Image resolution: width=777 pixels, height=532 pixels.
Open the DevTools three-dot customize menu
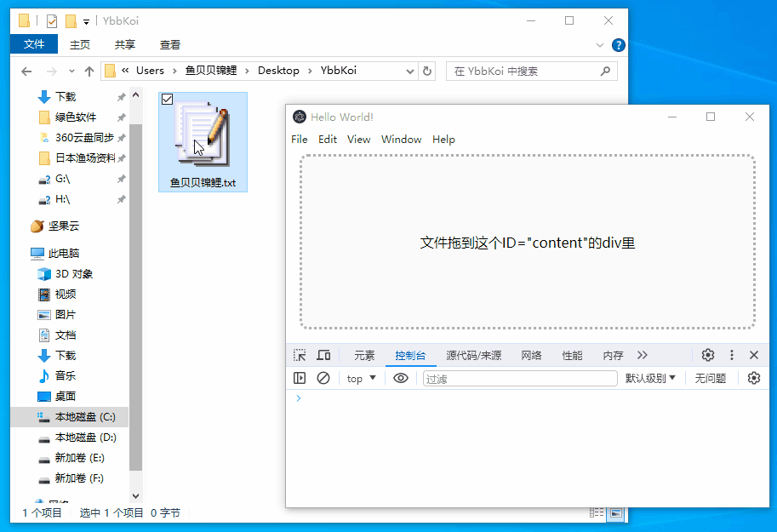click(731, 355)
